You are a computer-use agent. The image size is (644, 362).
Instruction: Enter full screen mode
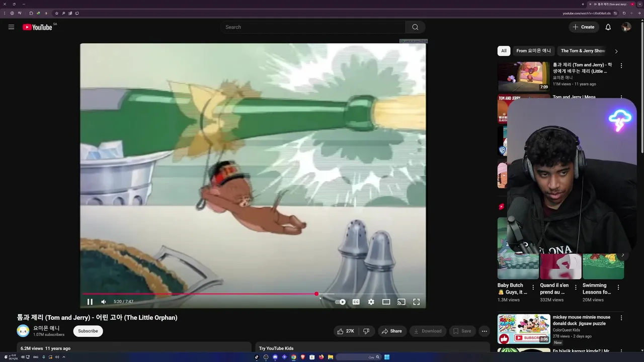point(416,302)
